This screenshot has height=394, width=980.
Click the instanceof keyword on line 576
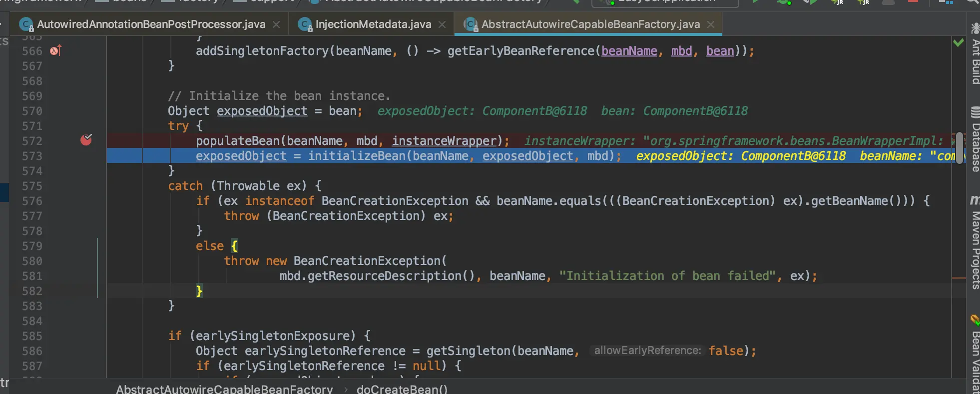pyautogui.click(x=280, y=201)
